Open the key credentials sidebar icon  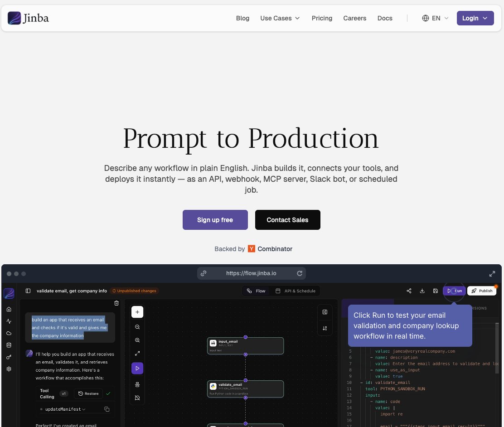tap(9, 357)
